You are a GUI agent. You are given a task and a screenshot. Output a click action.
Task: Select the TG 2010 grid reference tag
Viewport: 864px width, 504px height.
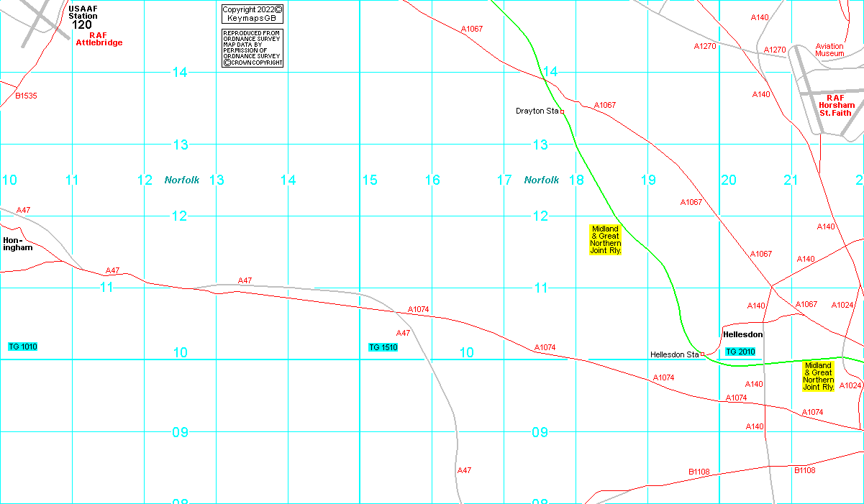[x=740, y=352]
